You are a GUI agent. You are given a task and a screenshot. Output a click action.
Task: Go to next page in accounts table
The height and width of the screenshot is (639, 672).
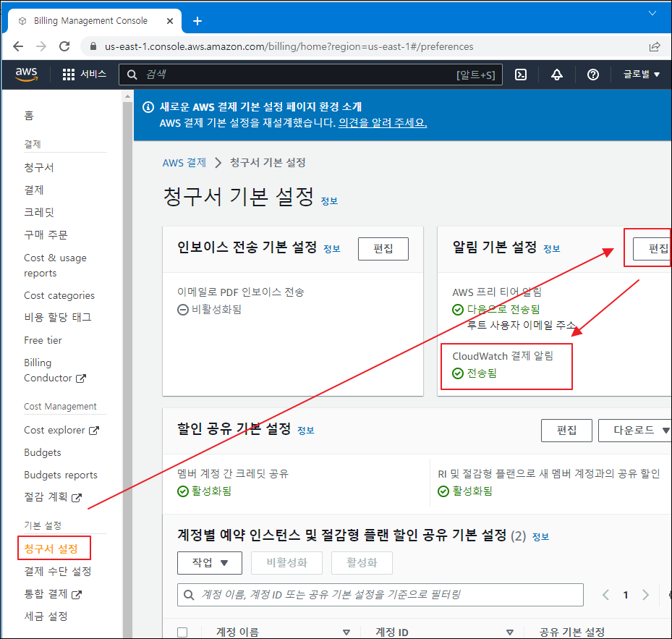[x=645, y=595]
